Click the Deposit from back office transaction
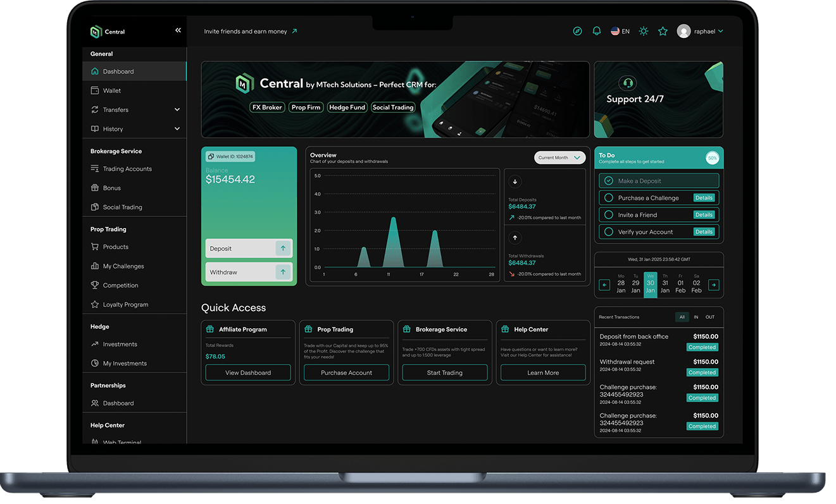 [659, 341]
